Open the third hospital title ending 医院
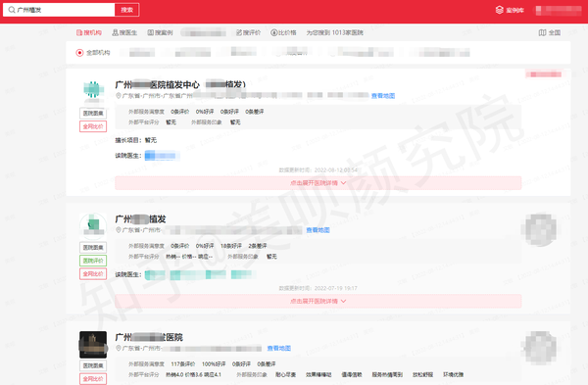This screenshot has width=588, height=385. point(149,337)
